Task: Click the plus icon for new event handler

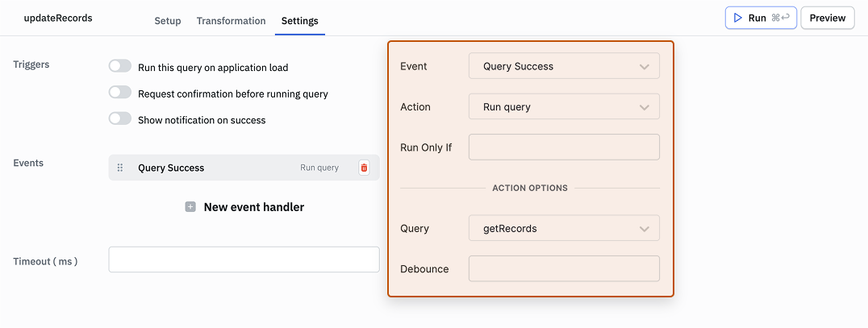Action: [190, 207]
